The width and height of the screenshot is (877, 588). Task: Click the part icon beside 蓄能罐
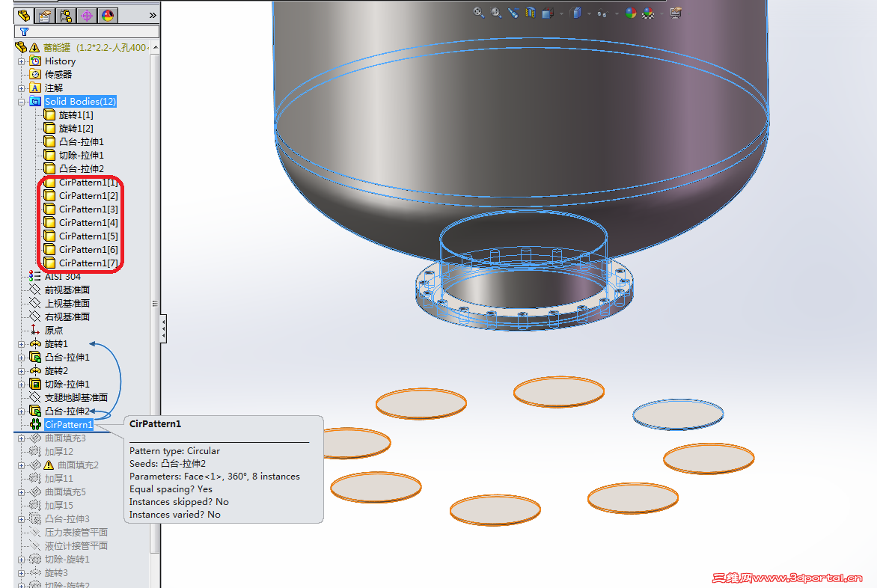coord(21,48)
